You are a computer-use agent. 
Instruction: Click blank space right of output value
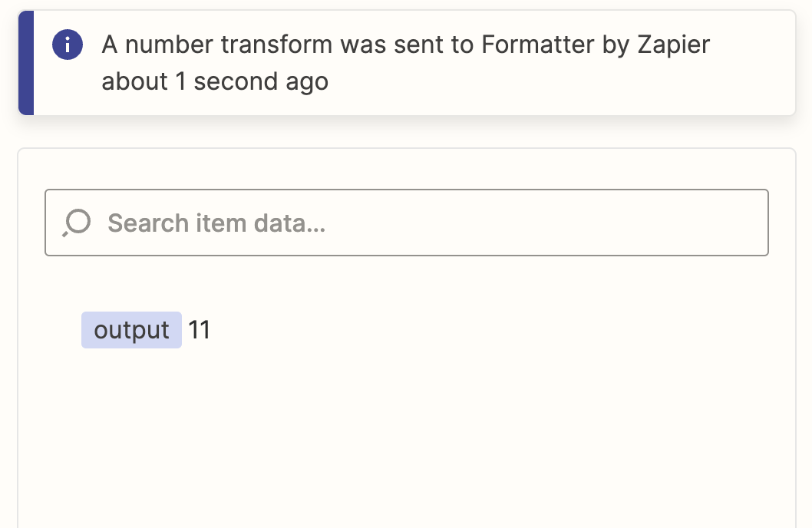(x=491, y=330)
